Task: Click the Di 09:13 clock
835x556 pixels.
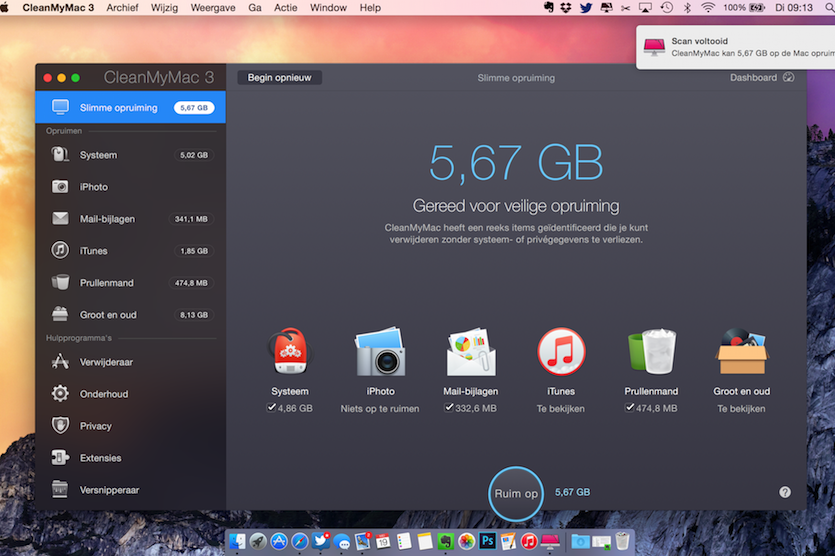Action: point(794,7)
